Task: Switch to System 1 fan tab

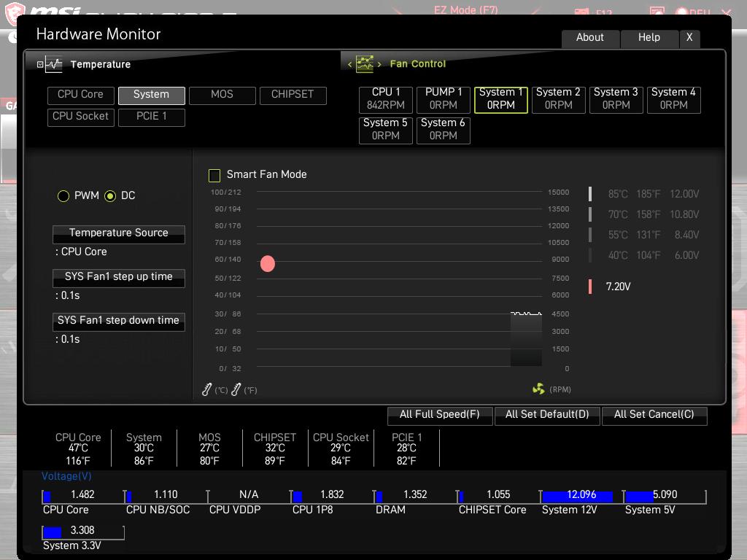Action: pyautogui.click(x=501, y=99)
